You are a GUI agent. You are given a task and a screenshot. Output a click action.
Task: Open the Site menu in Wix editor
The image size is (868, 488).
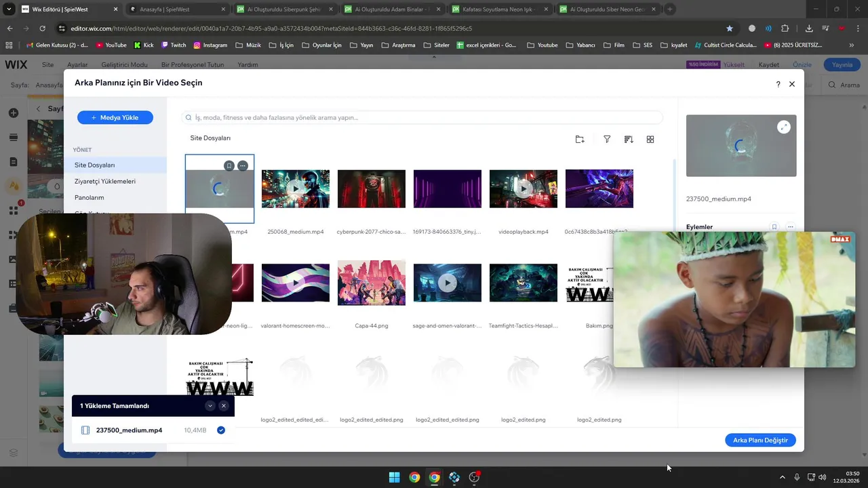pyautogui.click(x=47, y=64)
